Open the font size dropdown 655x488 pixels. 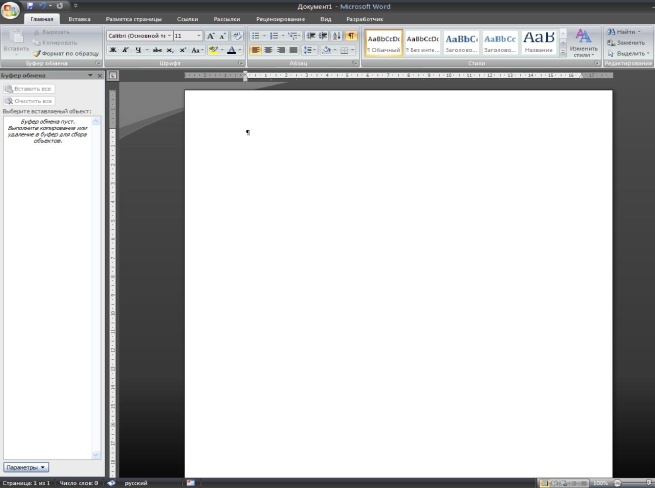tap(187, 35)
